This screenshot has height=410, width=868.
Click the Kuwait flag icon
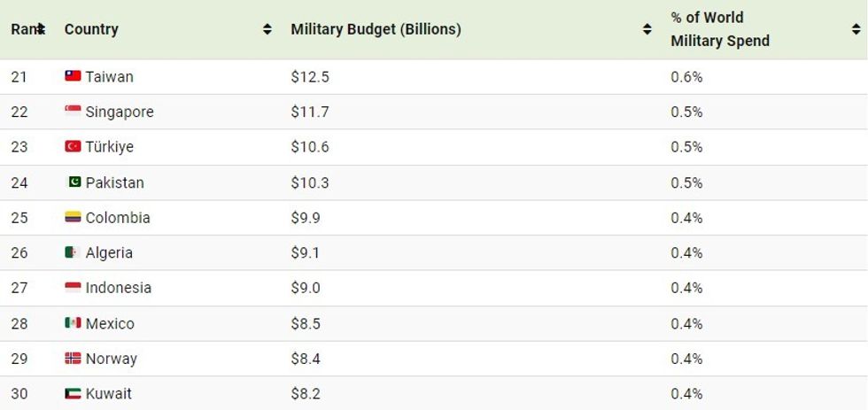pos(73,393)
